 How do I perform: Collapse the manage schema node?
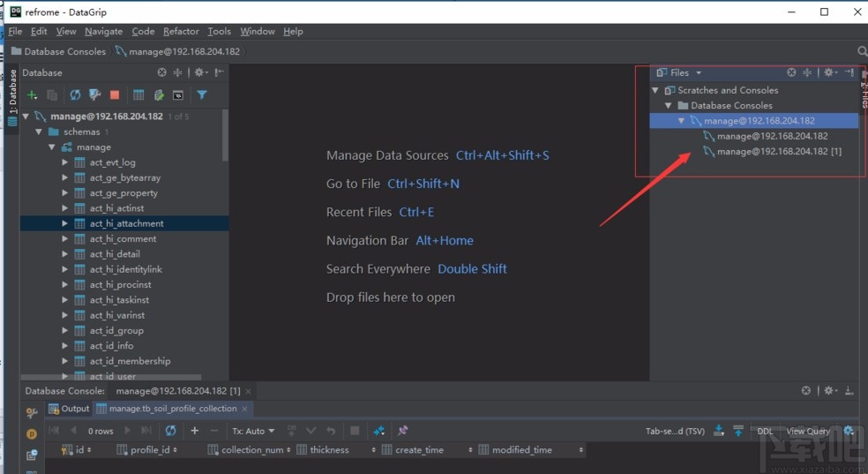[x=51, y=147]
